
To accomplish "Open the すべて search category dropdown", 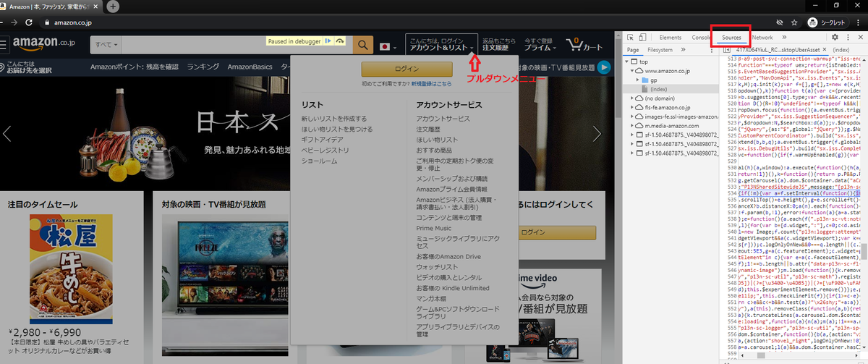I will click(x=106, y=45).
